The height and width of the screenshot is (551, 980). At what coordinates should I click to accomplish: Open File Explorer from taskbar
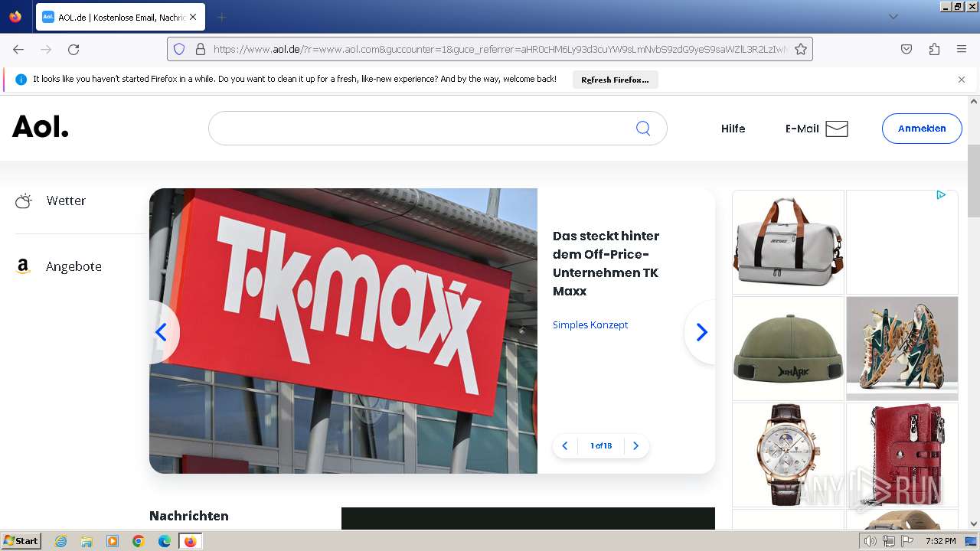pos(87,541)
